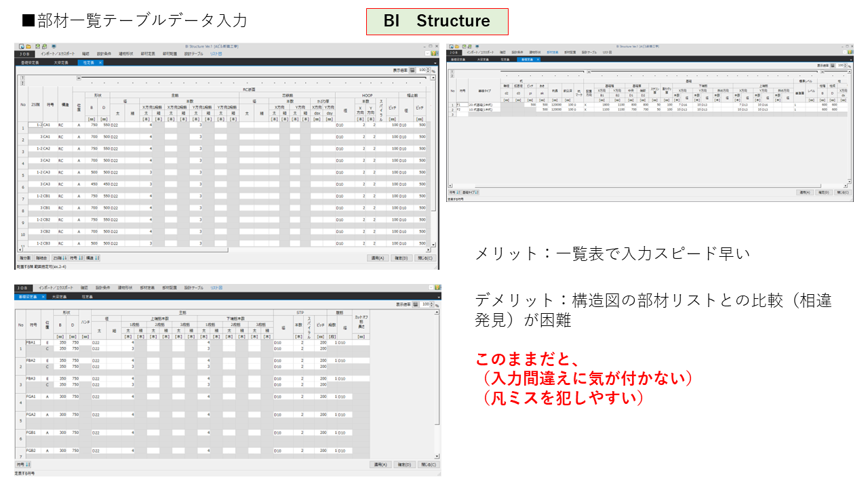This screenshot has width=868, height=488.
Task: Click the save icon in the bottom window toolbar
Action: (x=22, y=283)
